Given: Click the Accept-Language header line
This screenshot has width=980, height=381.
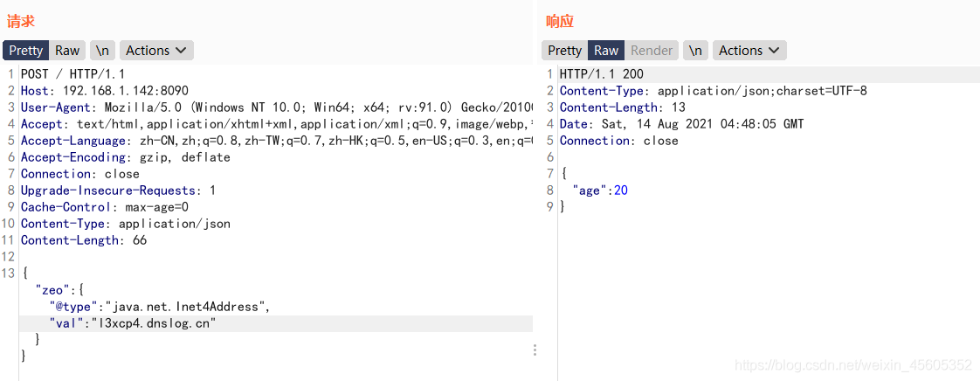Looking at the screenshot, I should (276, 141).
